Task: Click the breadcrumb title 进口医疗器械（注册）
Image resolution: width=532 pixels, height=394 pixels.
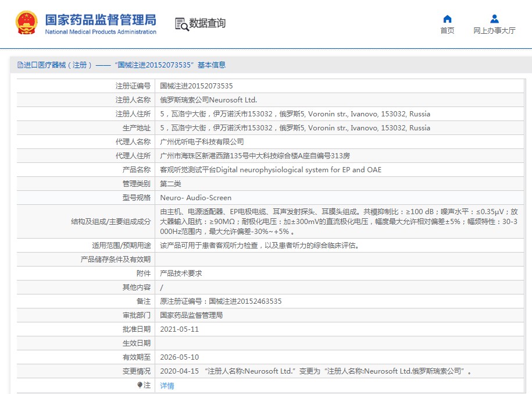Action: (58, 65)
